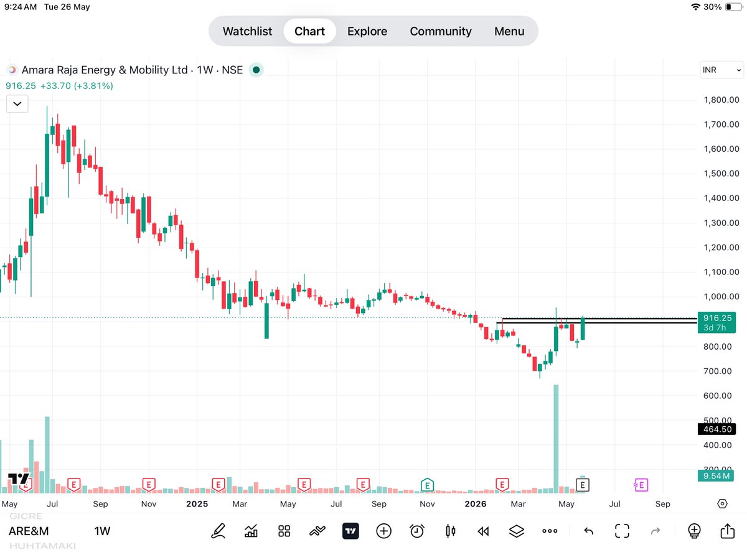Viewport: 747px width, 560px height.
Task: Redo the last undone action
Action: point(655,531)
